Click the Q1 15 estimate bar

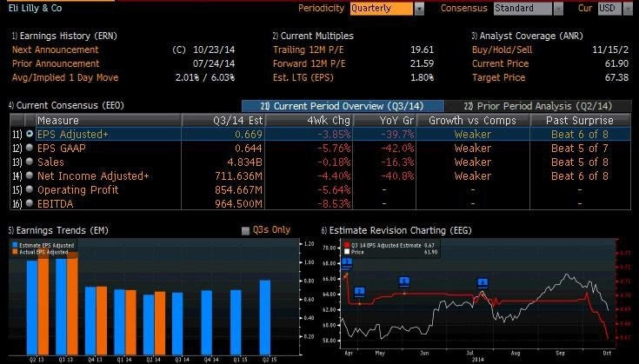(x=236, y=322)
